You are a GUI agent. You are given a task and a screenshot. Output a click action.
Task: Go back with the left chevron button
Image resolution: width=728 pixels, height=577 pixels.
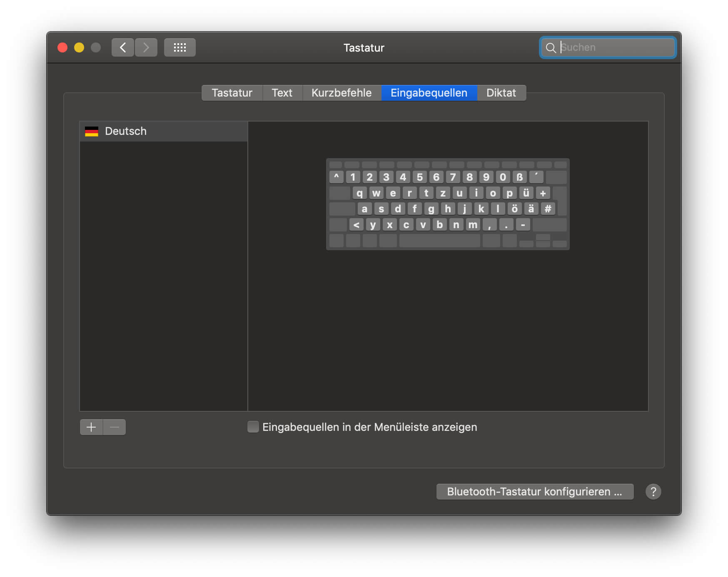(123, 47)
